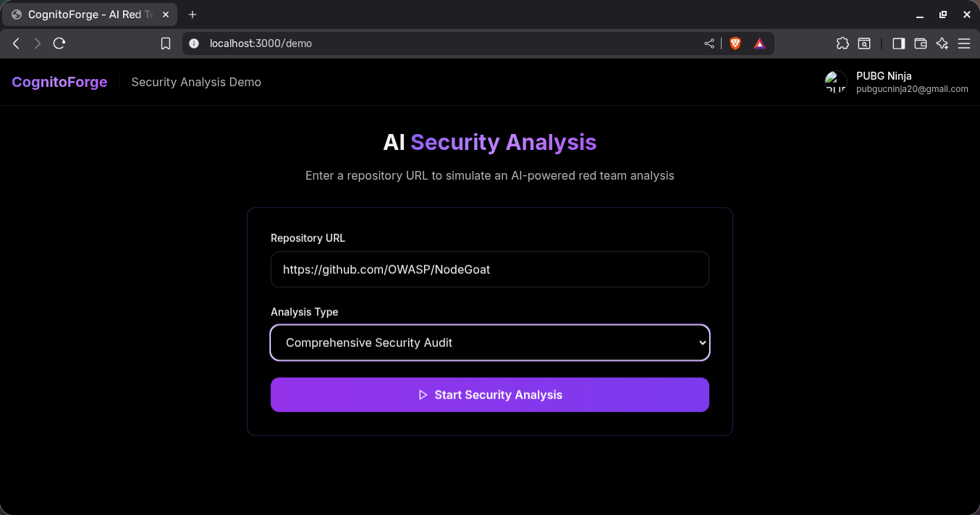Screen dimensions: 980x515
Task: Open the Brave Wallet icon
Action: click(921, 43)
